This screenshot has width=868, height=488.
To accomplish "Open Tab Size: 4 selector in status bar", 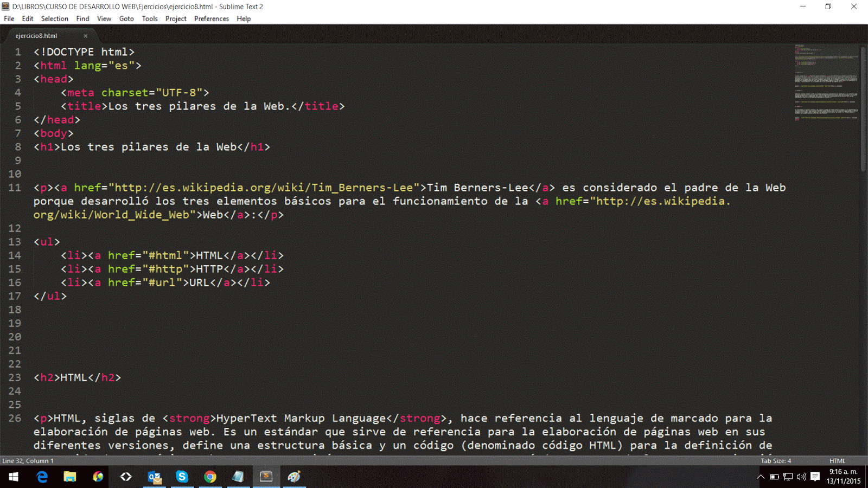I will coord(776,461).
